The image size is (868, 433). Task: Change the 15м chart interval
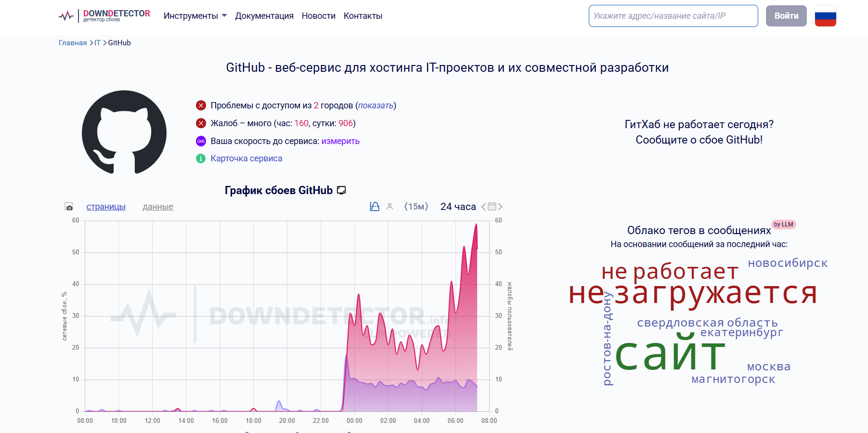tap(416, 207)
